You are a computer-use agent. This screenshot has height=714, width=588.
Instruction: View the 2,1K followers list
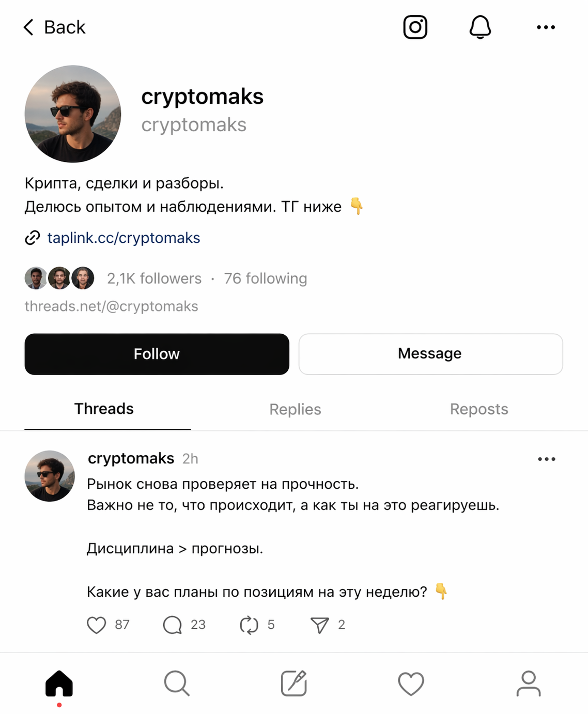pyautogui.click(x=153, y=278)
